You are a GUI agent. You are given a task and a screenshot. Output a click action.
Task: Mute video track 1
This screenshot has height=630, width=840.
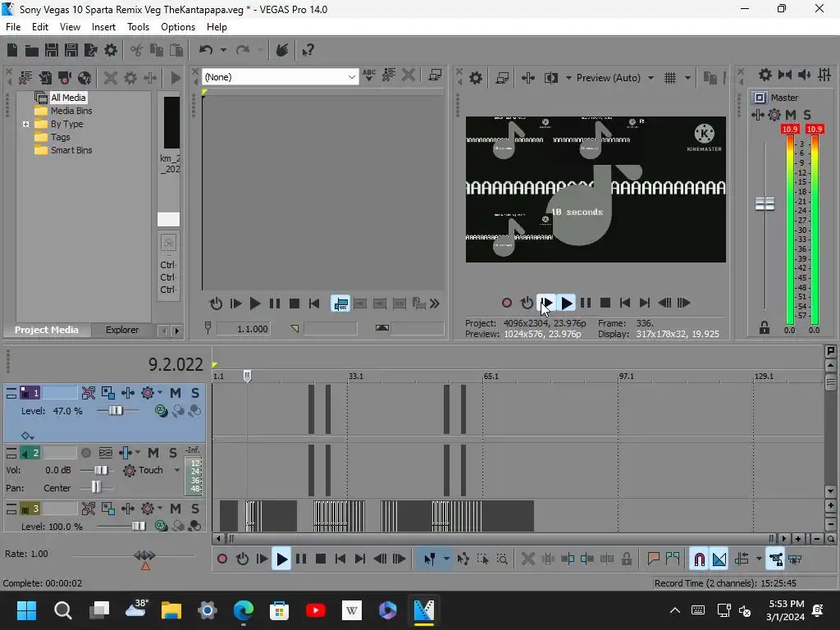pyautogui.click(x=176, y=393)
